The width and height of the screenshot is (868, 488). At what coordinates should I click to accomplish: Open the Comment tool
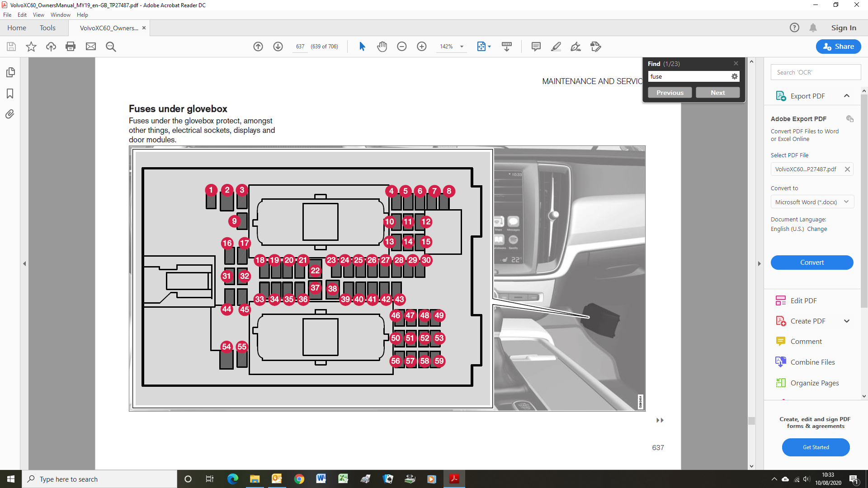pyautogui.click(x=806, y=341)
